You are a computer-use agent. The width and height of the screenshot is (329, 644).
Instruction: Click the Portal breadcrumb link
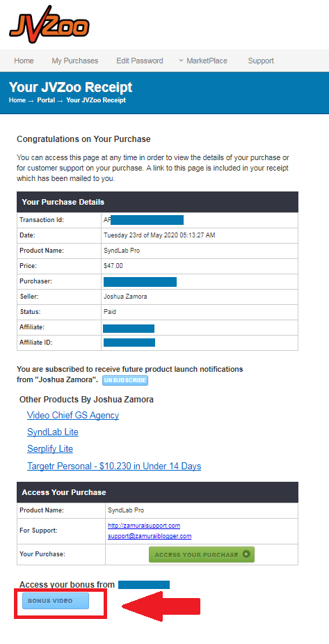tap(46, 100)
